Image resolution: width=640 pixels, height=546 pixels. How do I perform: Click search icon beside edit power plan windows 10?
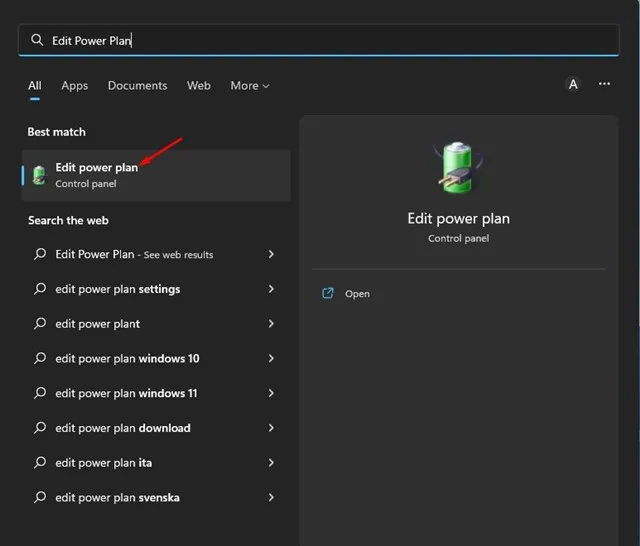tap(40, 358)
